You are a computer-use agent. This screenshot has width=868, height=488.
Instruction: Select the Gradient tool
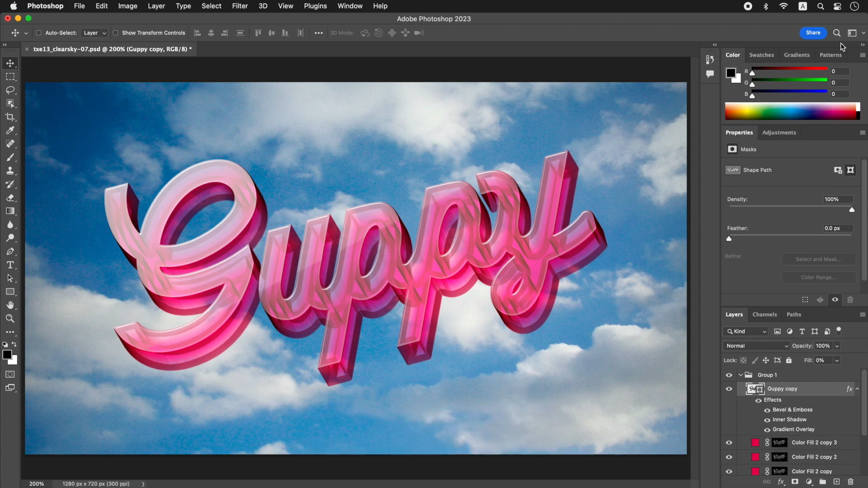pyautogui.click(x=10, y=211)
